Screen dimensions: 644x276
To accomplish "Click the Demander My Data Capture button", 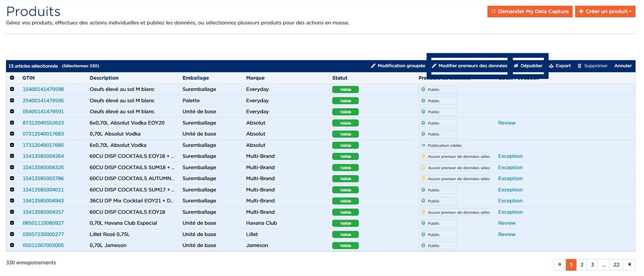I will (530, 11).
